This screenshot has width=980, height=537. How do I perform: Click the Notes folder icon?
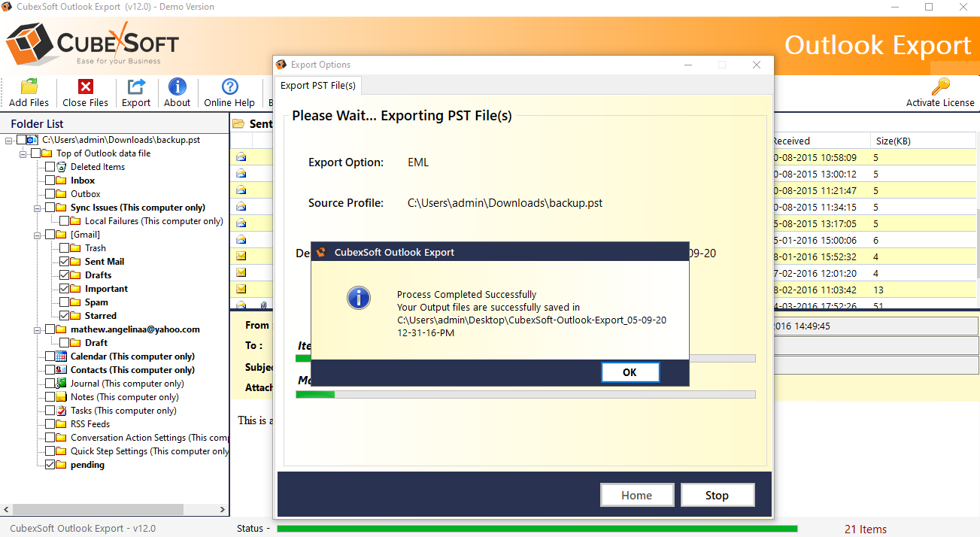click(x=62, y=397)
